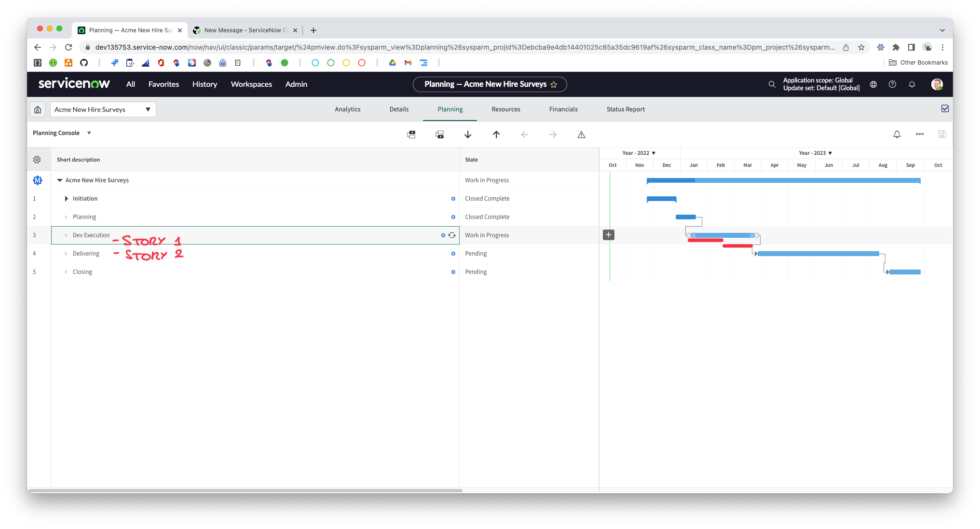Screen dimensions: 980x529
Task: Expand the Planning task row arrow
Action: pos(66,217)
